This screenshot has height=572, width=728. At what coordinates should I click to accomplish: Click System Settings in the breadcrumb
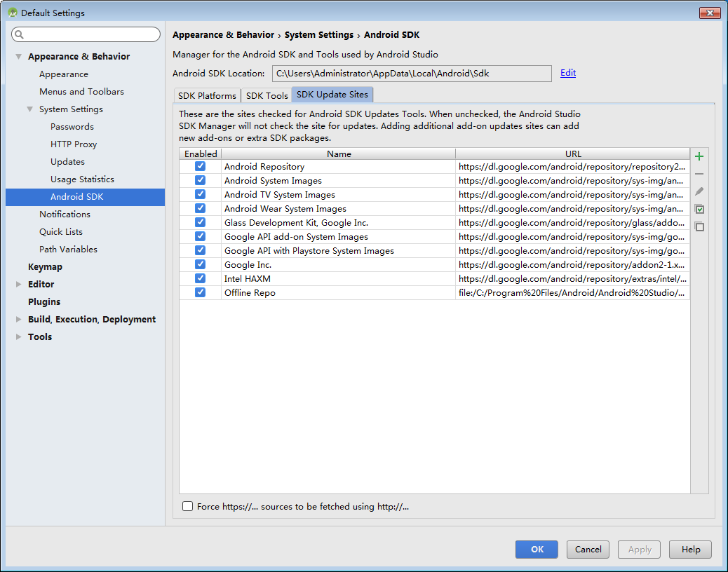pos(319,35)
